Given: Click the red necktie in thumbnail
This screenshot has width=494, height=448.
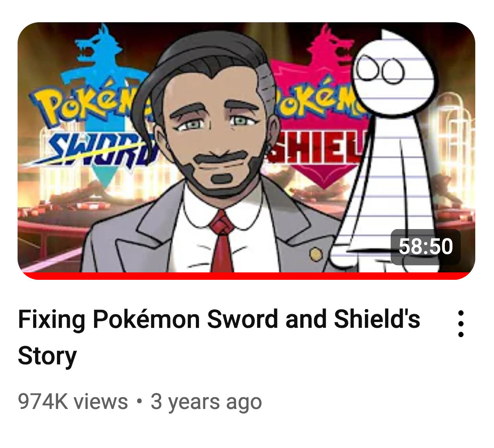Looking at the screenshot, I should (222, 242).
